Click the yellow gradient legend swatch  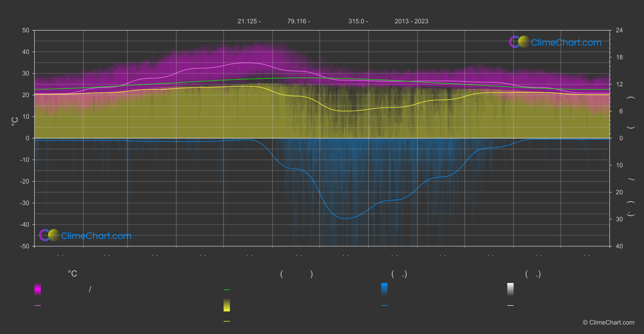[227, 305]
